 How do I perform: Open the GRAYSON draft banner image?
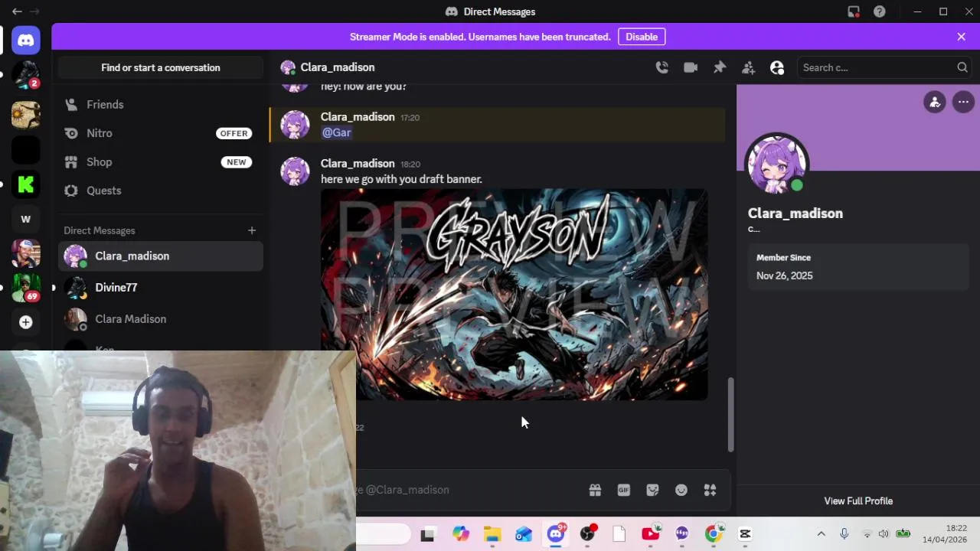pyautogui.click(x=514, y=295)
